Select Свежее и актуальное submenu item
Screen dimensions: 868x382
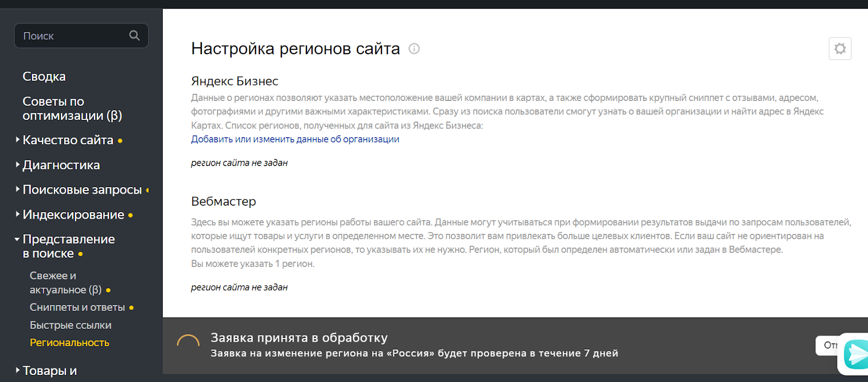[x=65, y=283]
